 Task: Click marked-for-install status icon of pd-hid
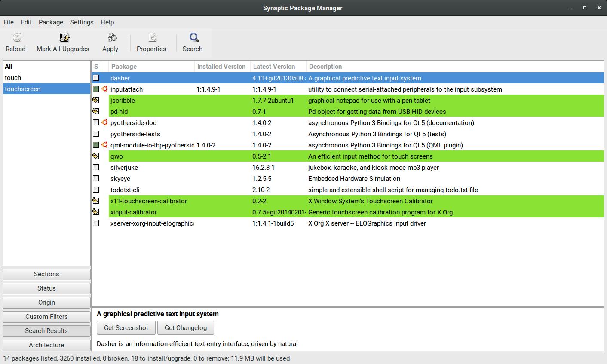(x=96, y=111)
